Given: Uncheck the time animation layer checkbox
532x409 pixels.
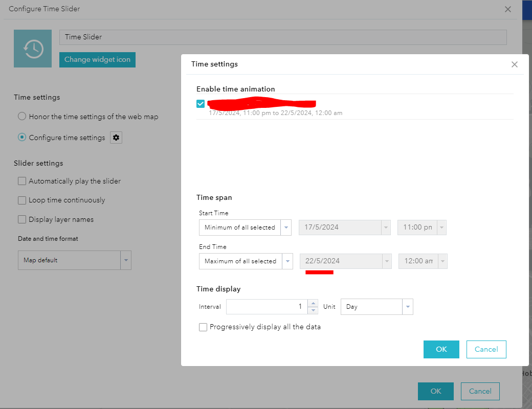Looking at the screenshot, I should pos(201,103).
